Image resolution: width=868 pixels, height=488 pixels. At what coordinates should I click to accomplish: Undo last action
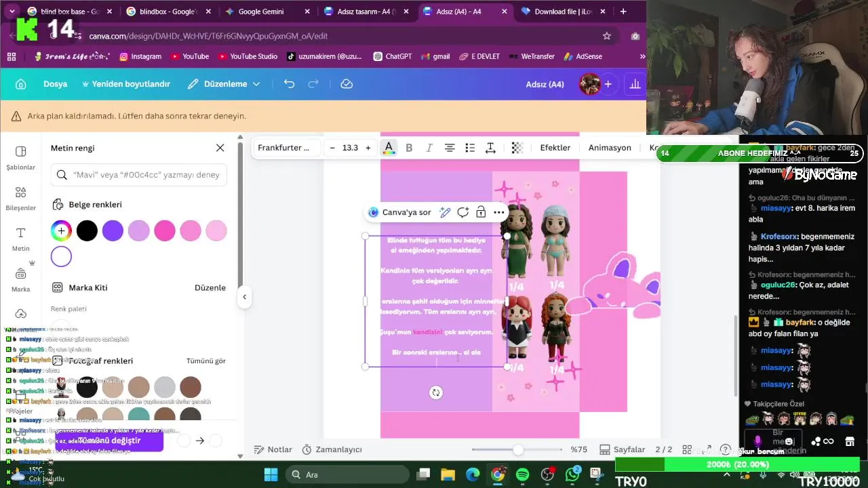coord(290,84)
